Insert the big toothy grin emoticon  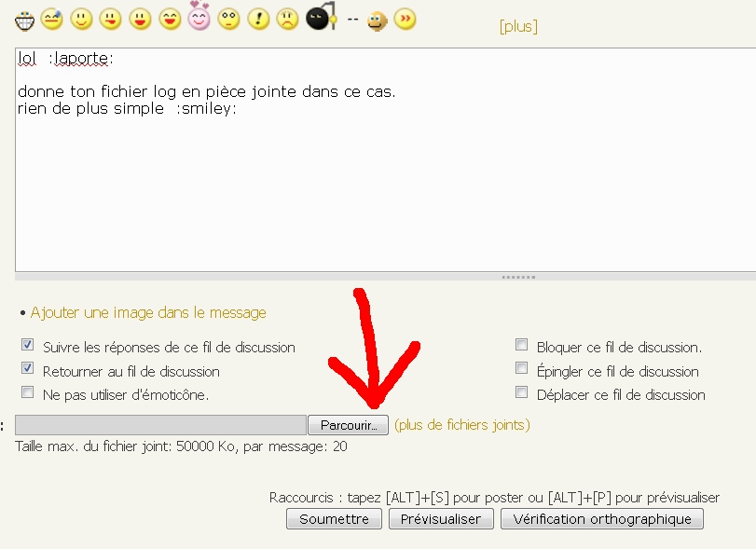24,21
